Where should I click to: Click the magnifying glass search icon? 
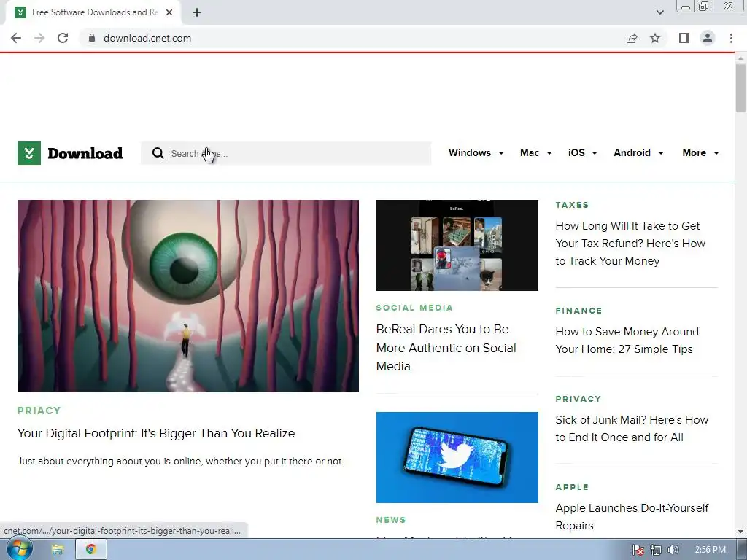(158, 153)
